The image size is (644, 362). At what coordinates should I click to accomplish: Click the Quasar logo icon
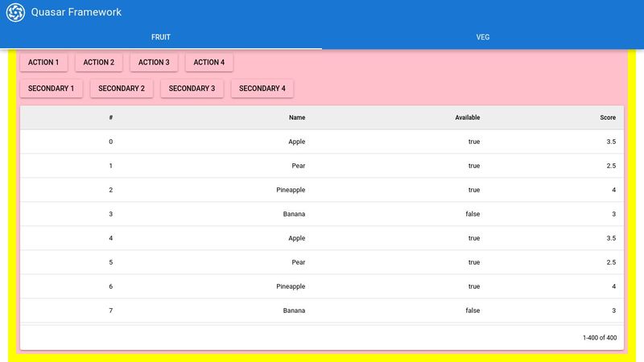coord(15,13)
